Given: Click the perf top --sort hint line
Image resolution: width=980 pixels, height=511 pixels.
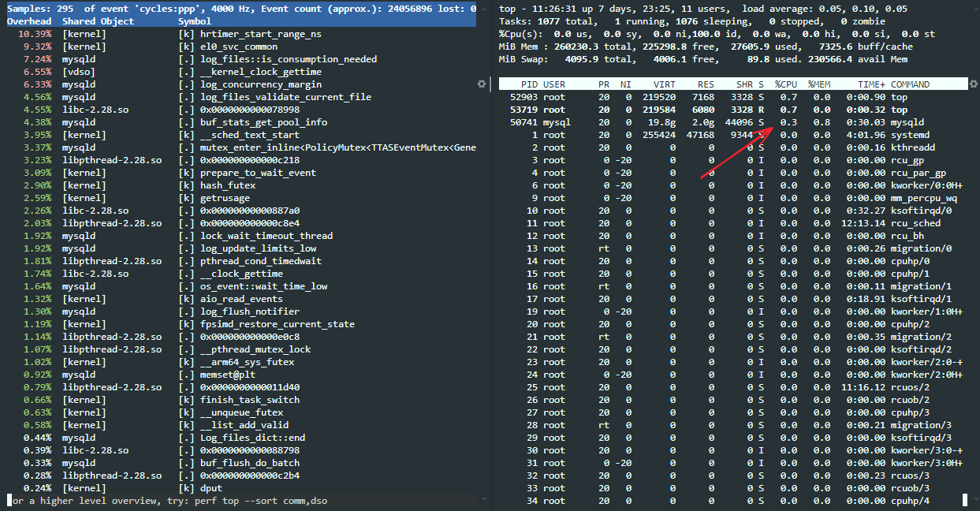Looking at the screenshot, I should (167, 501).
